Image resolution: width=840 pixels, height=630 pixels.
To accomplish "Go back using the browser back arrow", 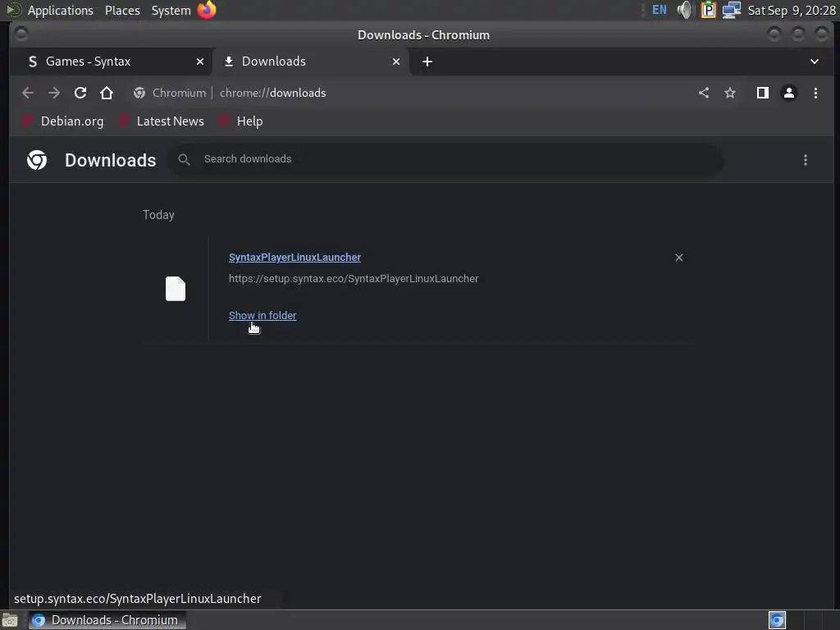I will coord(28,93).
